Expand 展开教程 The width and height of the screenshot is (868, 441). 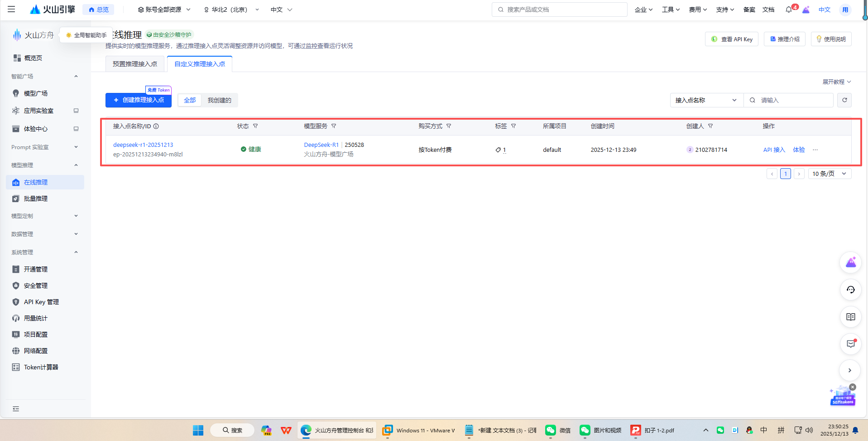click(837, 82)
